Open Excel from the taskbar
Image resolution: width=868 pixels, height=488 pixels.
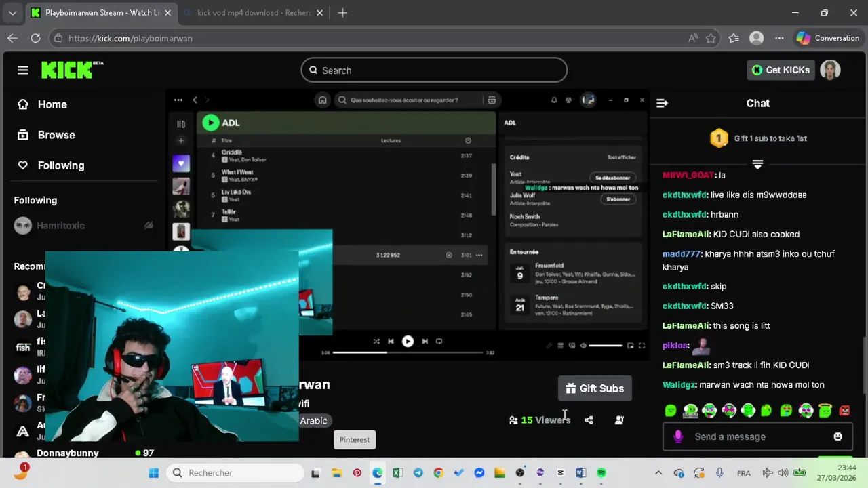tap(398, 473)
